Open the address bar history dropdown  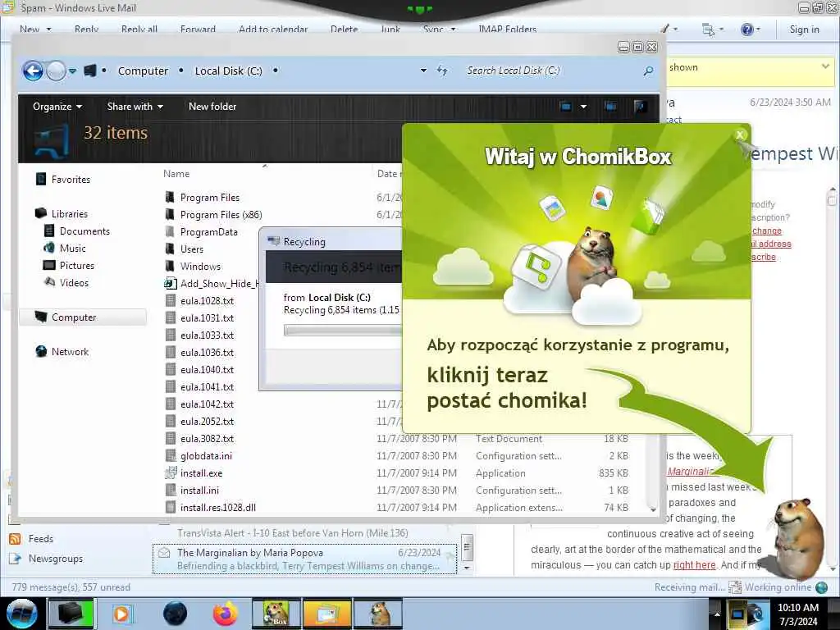coord(424,71)
